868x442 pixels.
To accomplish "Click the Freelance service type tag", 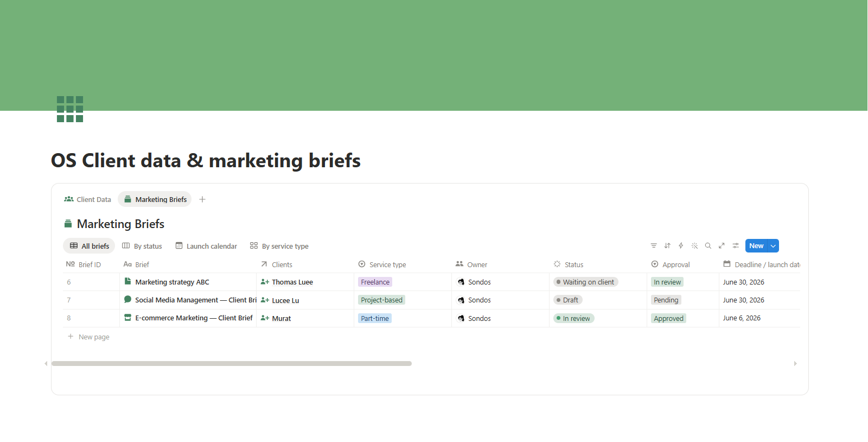I will coord(375,282).
